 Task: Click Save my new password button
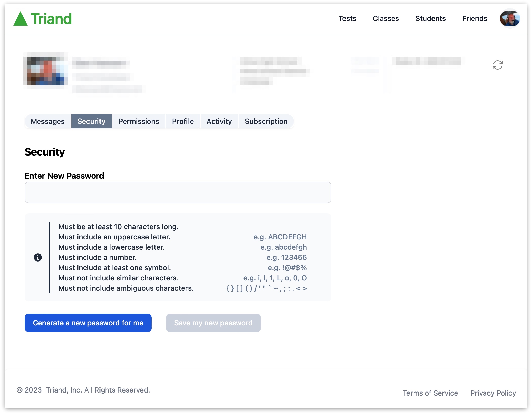213,322
